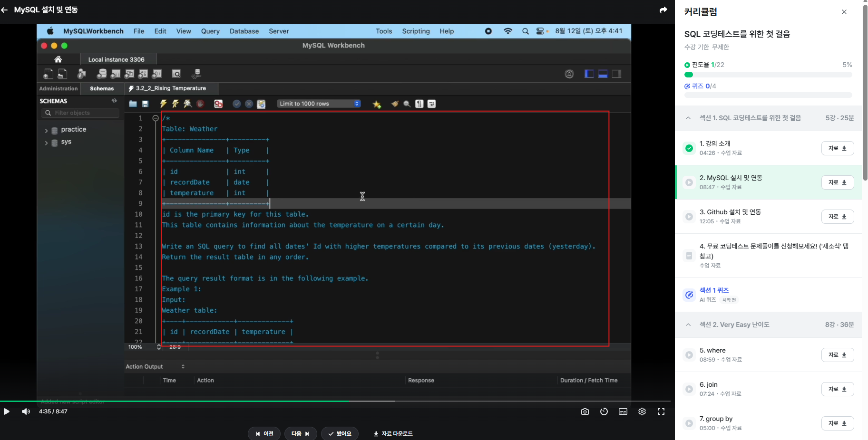Refresh the schemas list icon
This screenshot has height=440, width=868.
[x=114, y=101]
